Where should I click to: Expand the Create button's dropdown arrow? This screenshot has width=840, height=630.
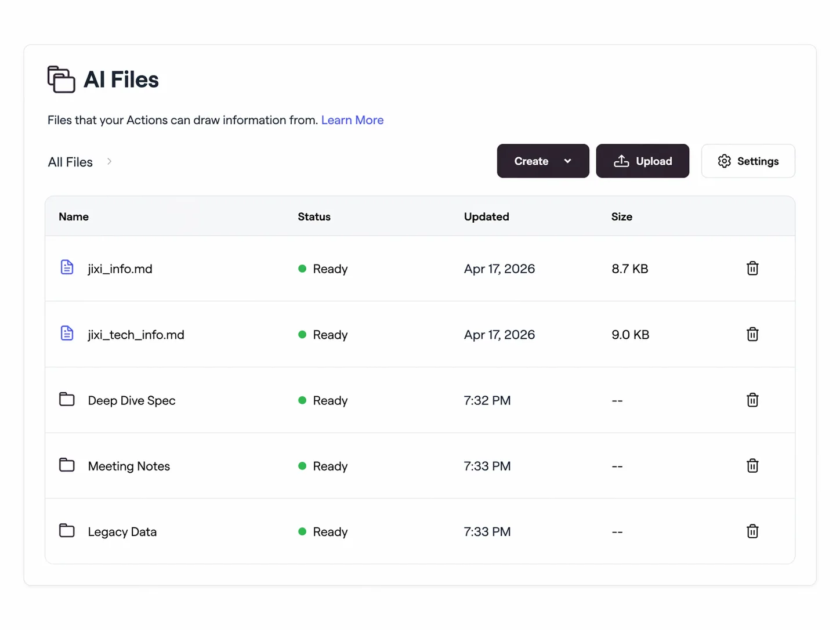coord(569,161)
